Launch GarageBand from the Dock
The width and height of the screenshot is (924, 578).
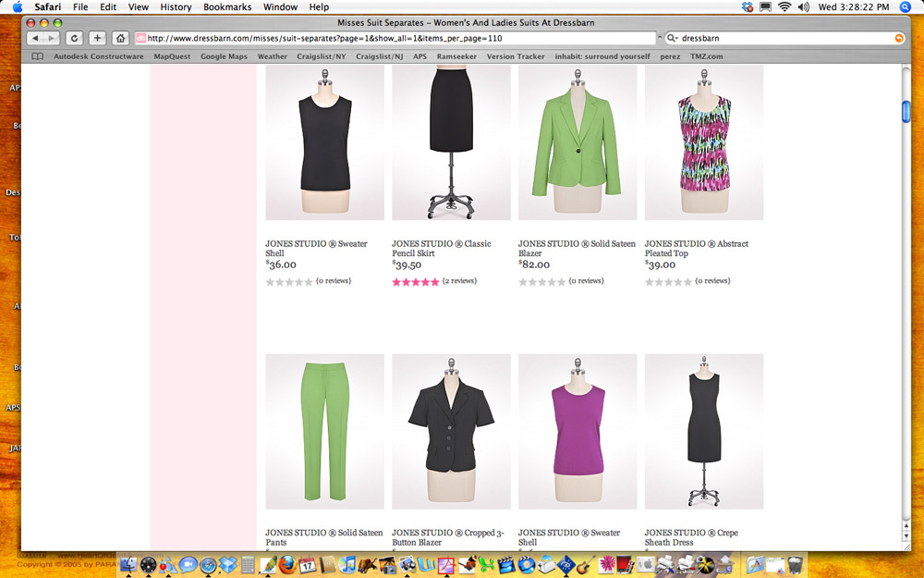point(585,564)
